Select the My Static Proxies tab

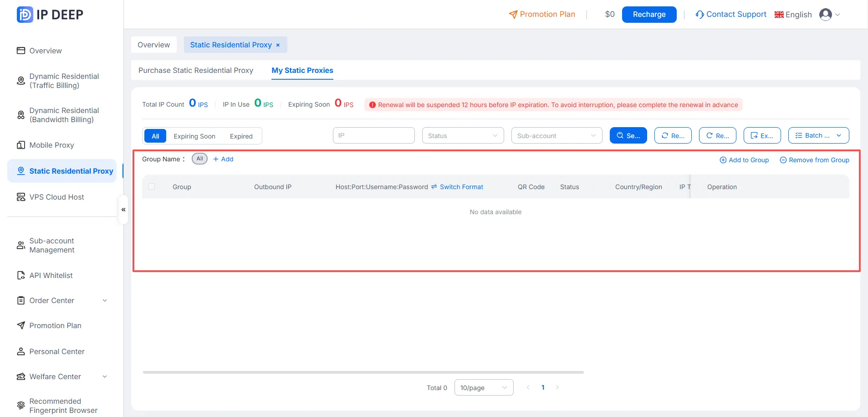(302, 70)
